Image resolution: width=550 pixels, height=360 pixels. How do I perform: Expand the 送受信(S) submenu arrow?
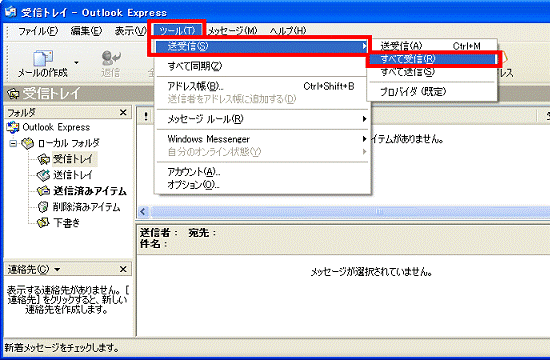[x=364, y=46]
